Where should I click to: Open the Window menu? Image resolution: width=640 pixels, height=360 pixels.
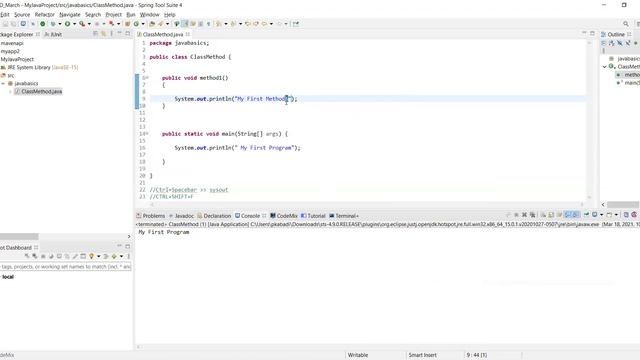tap(149, 15)
